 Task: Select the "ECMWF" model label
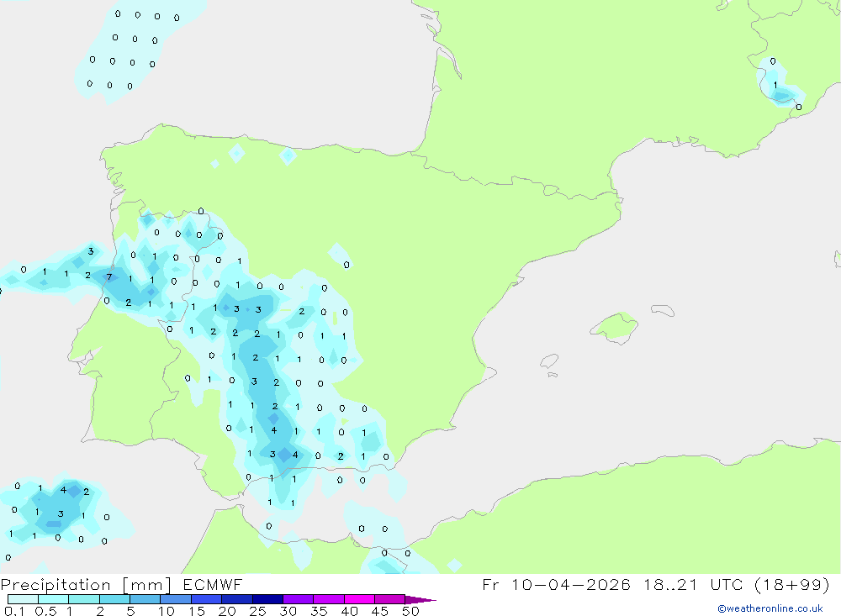213,584
